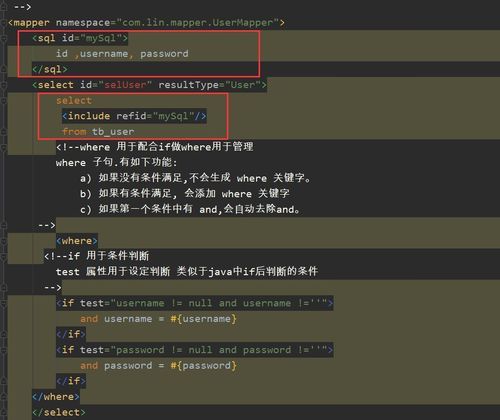Image resolution: width=500 pixels, height=420 pixels.
Task: Click the "mySql" value in sql id
Action: [101, 38]
